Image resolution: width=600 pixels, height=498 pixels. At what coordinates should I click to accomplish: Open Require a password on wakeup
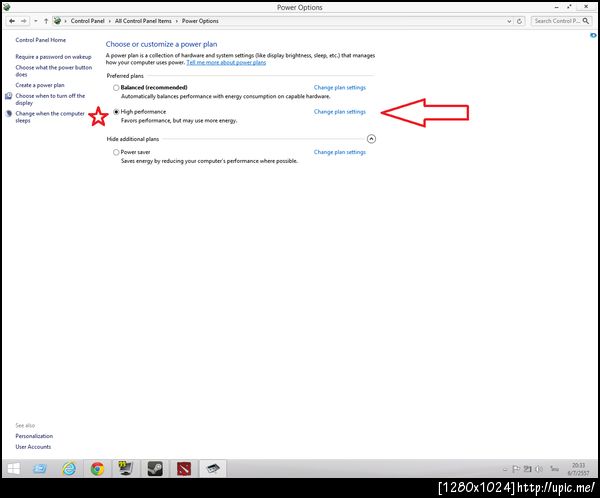click(54, 57)
